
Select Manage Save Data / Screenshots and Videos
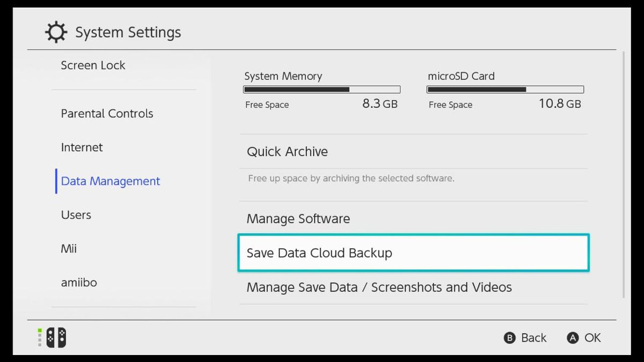click(x=378, y=287)
